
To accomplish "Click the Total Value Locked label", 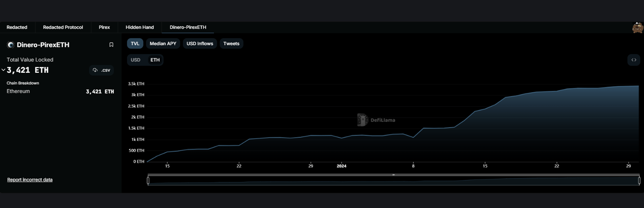I will pyautogui.click(x=30, y=60).
